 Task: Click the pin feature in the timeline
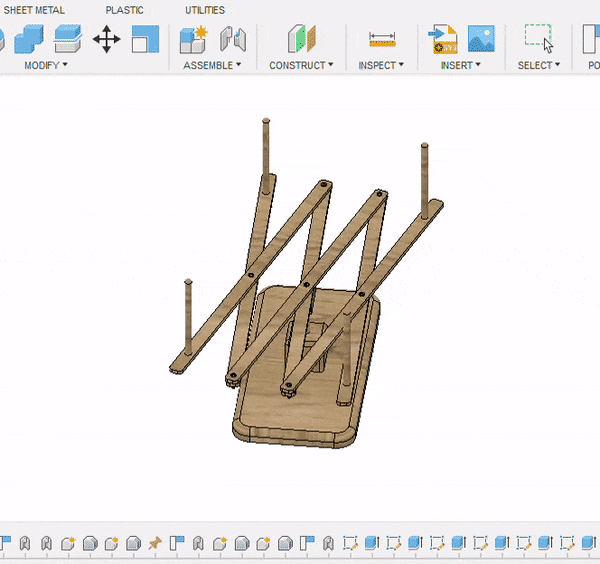[x=155, y=543]
